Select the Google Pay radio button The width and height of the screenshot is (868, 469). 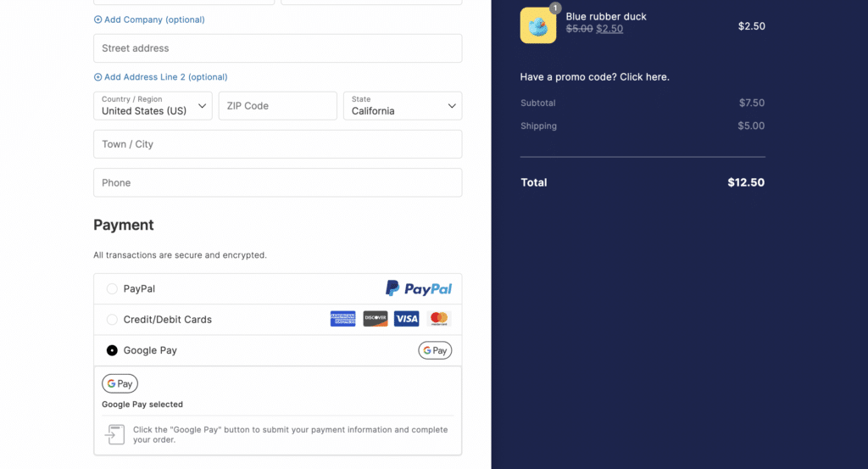pos(112,350)
